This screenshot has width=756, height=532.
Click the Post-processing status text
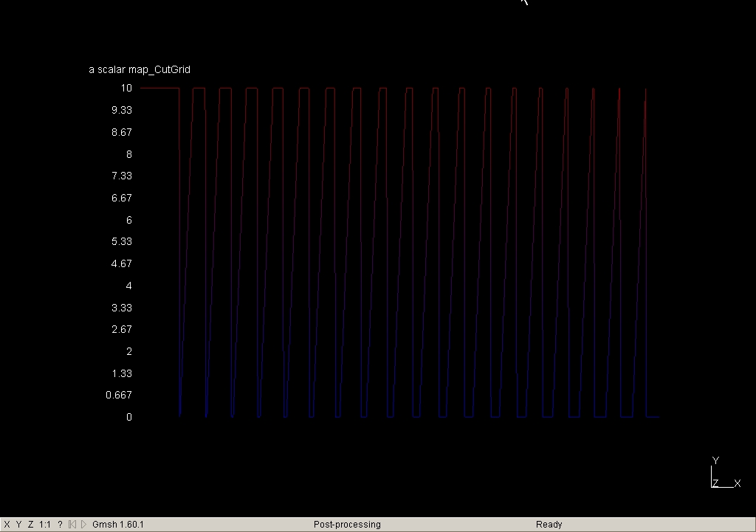point(347,525)
